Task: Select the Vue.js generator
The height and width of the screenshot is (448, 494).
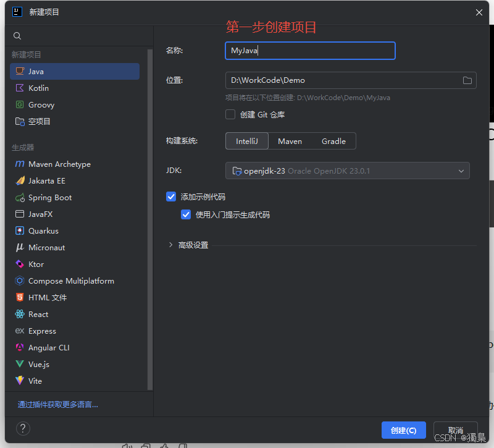Action: tap(41, 364)
